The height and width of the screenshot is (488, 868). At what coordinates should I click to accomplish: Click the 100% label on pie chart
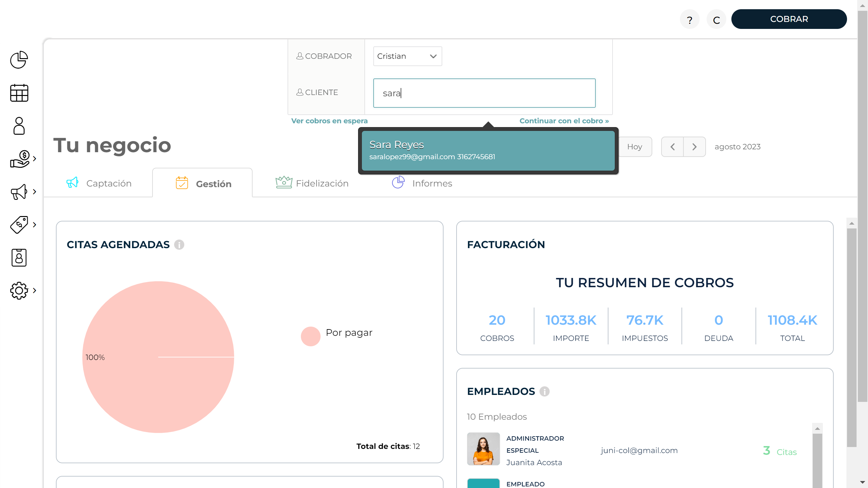coord(95,357)
